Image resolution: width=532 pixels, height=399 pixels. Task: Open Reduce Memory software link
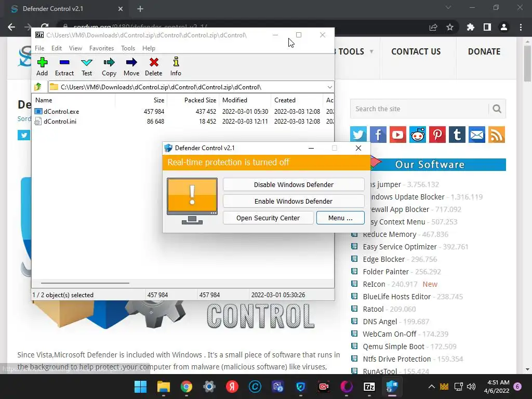pos(390,234)
